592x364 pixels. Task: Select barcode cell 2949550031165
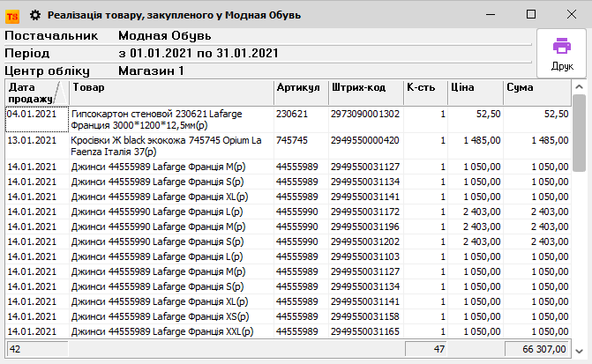364,331
